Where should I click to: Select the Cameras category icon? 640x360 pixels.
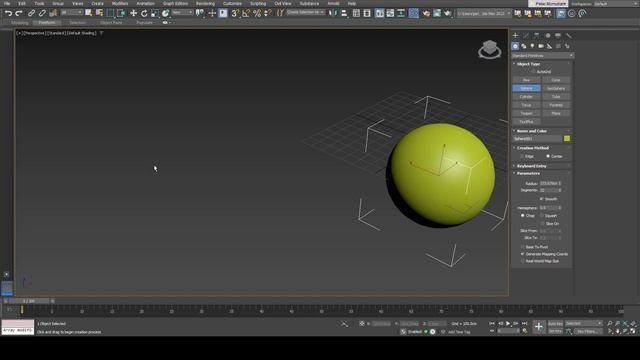click(541, 46)
